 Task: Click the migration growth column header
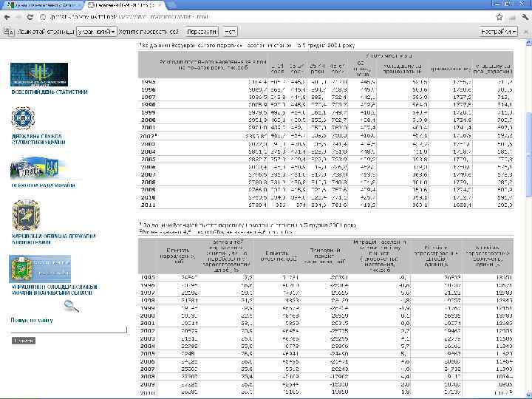tap(379, 256)
